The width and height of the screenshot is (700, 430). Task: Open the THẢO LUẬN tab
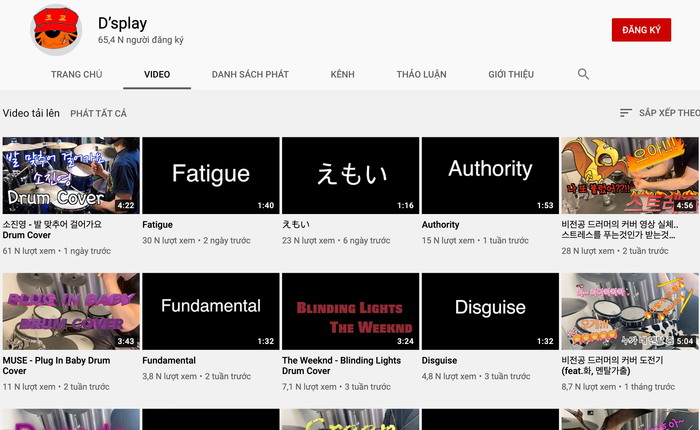point(421,75)
